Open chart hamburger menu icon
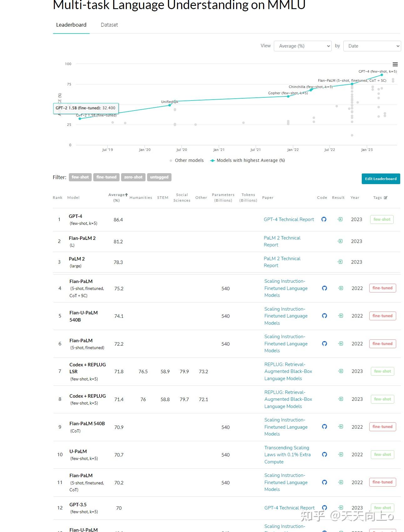 395,65
